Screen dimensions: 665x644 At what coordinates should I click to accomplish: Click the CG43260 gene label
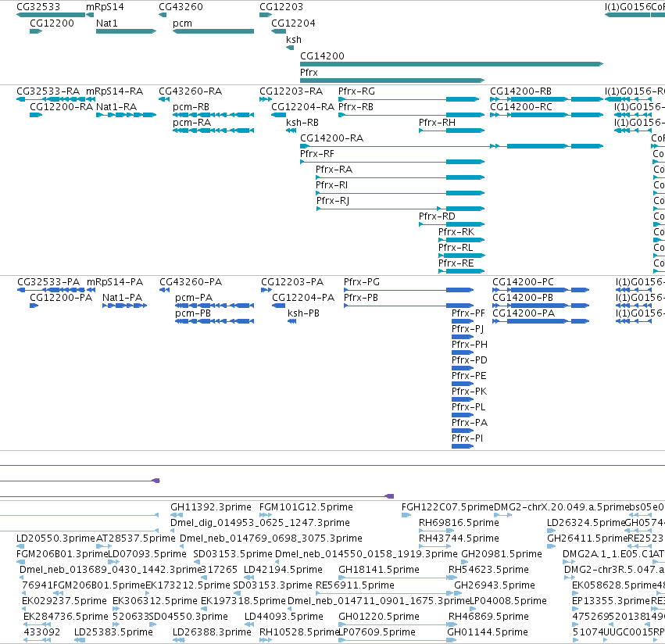pyautogui.click(x=181, y=7)
